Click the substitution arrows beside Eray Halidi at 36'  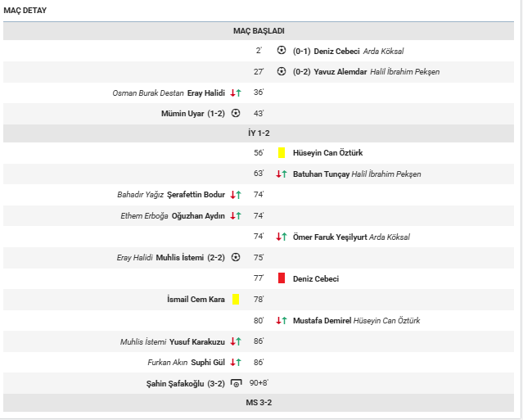235,93
